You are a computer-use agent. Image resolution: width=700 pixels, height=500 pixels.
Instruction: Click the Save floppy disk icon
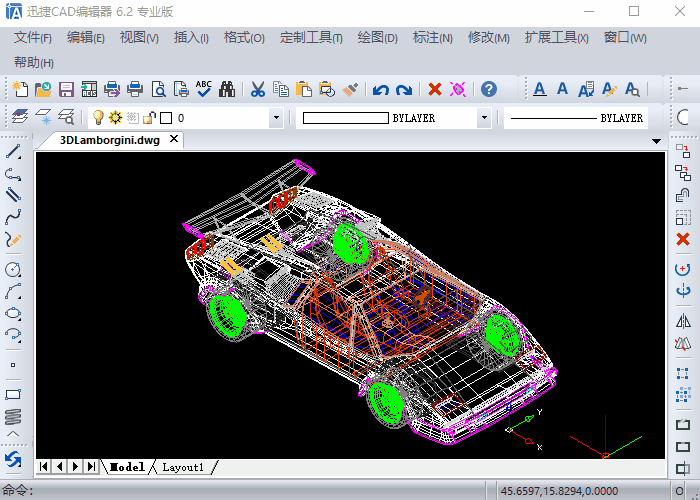coord(66,89)
